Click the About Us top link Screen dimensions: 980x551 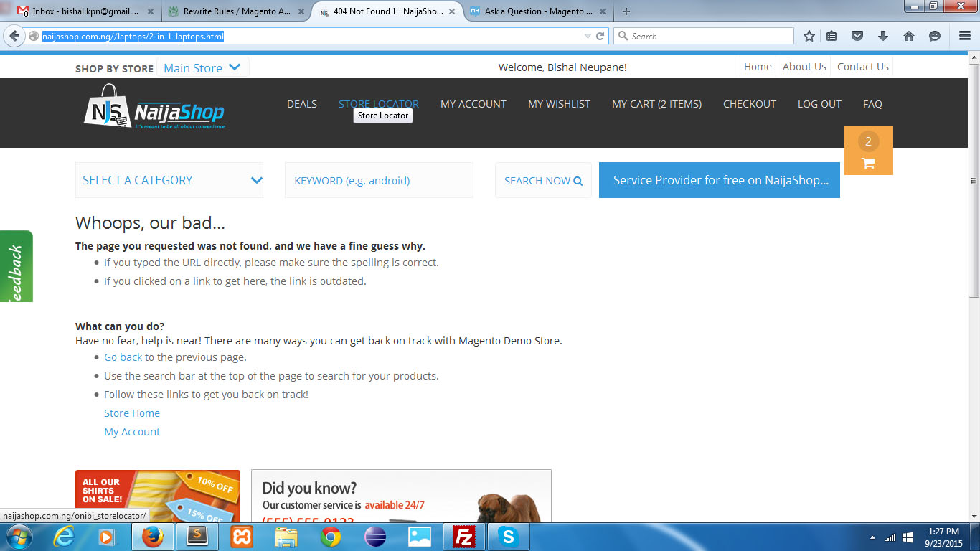[804, 67]
